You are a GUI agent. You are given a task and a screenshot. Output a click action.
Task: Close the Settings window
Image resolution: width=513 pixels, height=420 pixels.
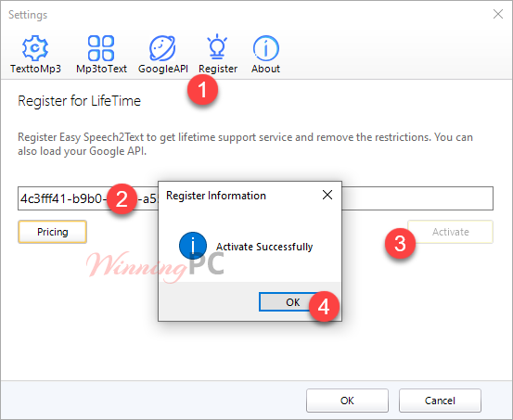click(498, 14)
